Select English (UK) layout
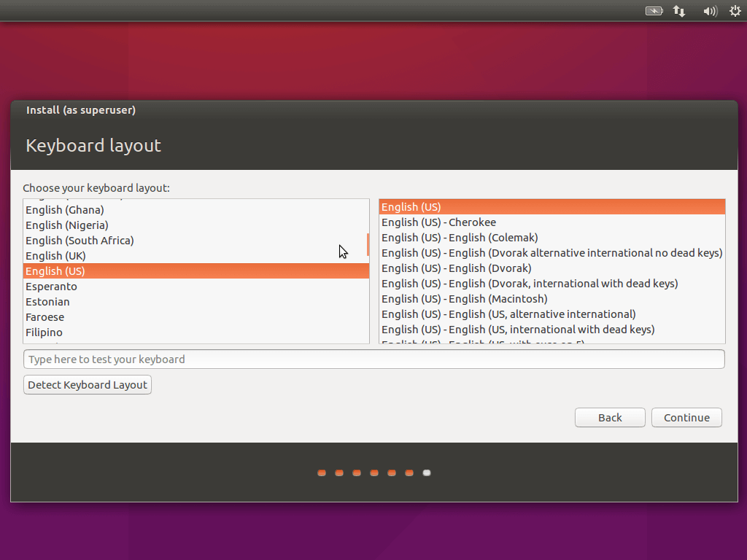 [196, 256]
